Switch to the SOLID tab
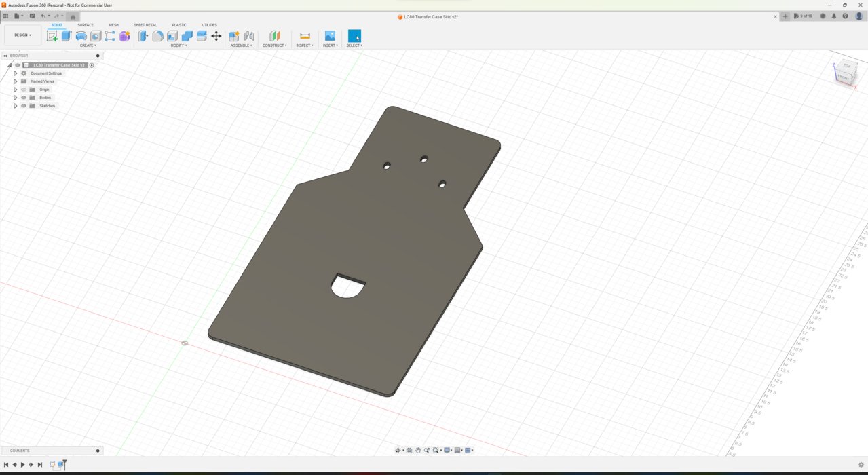The height and width of the screenshot is (475, 868). [x=57, y=25]
